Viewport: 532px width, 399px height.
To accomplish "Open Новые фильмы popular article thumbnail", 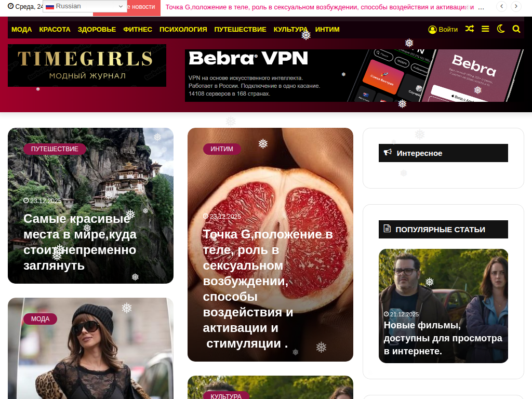I will pos(443,306).
